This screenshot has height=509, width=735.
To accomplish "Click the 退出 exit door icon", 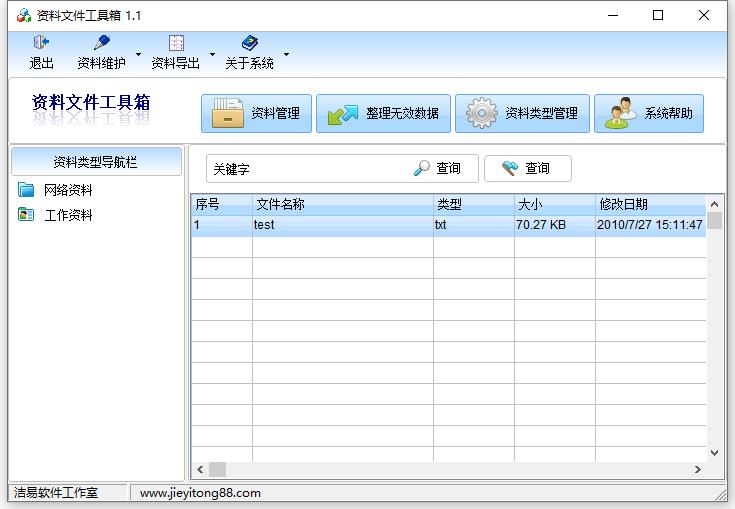I will 41,43.
